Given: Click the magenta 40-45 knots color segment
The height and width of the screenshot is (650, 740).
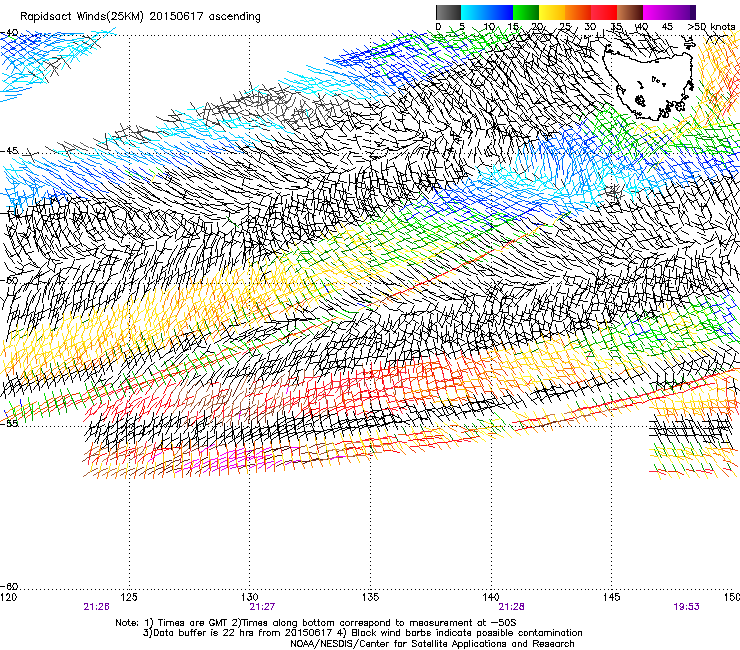Looking at the screenshot, I should coord(656,12).
